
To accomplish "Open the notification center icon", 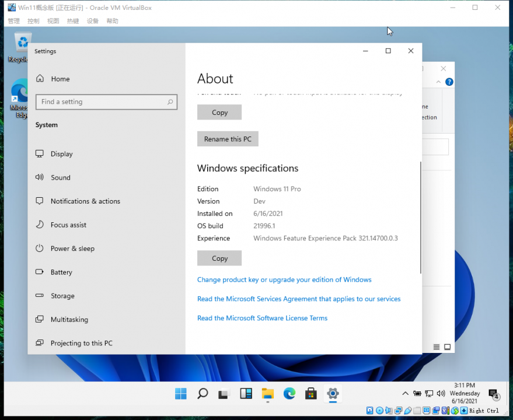I will (x=493, y=394).
